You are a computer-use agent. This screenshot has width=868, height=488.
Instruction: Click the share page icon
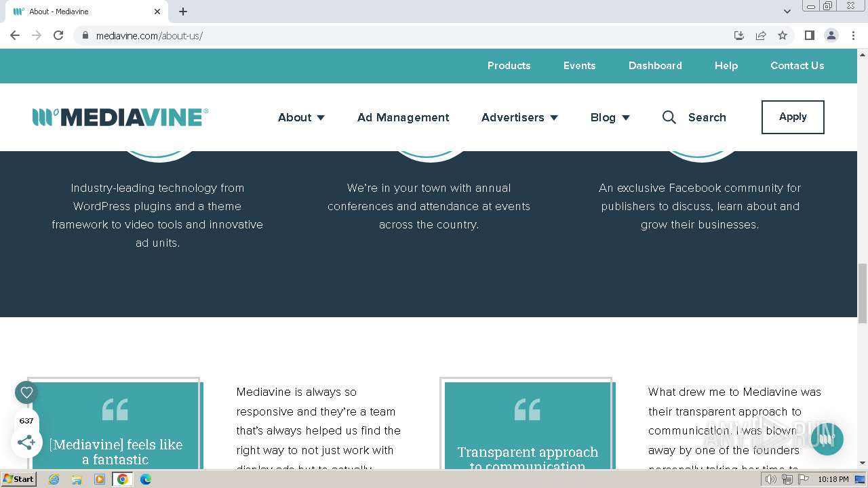coord(761,35)
